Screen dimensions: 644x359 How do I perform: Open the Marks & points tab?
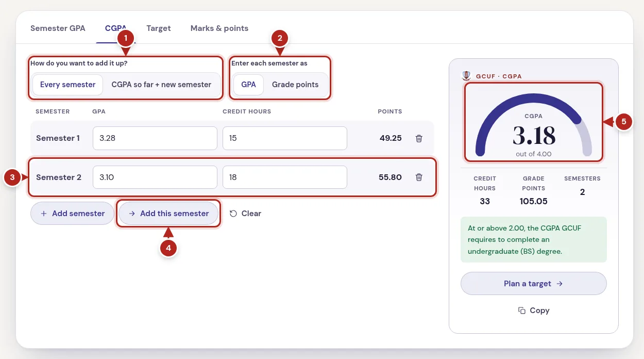click(x=219, y=28)
